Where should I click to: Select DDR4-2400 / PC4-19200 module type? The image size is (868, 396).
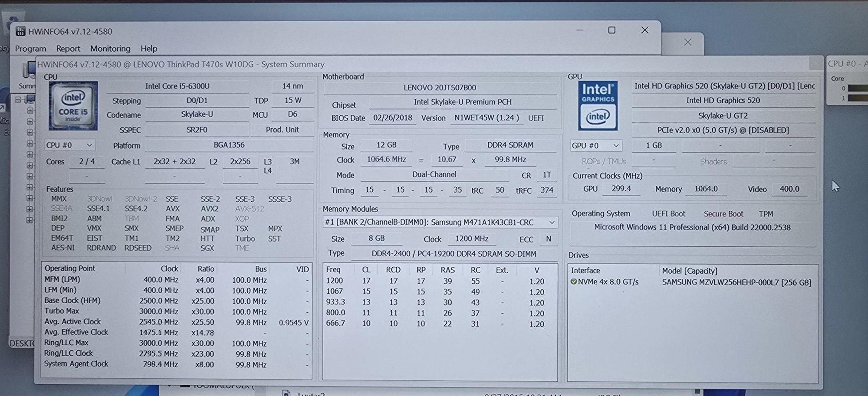(x=454, y=254)
